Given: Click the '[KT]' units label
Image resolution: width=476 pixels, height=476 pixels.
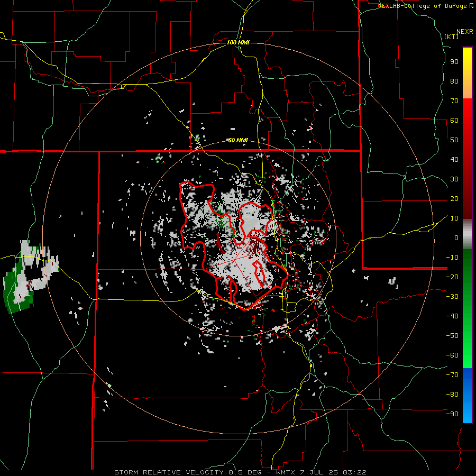Looking at the screenshot, I should click(x=452, y=36).
